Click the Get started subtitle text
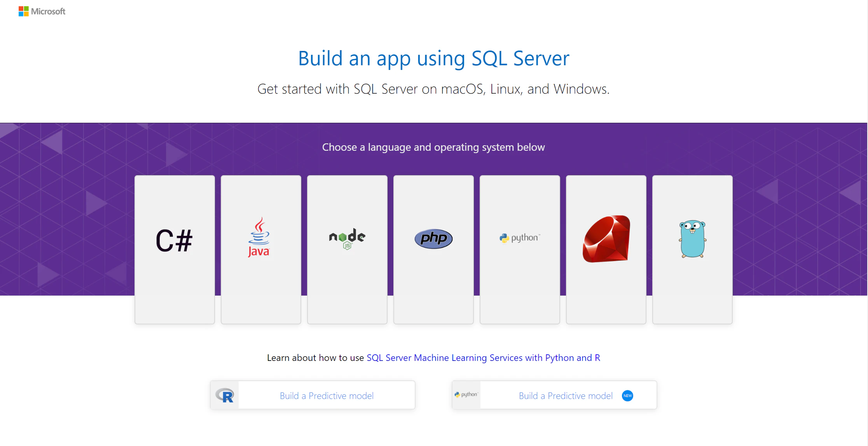 [x=433, y=89]
